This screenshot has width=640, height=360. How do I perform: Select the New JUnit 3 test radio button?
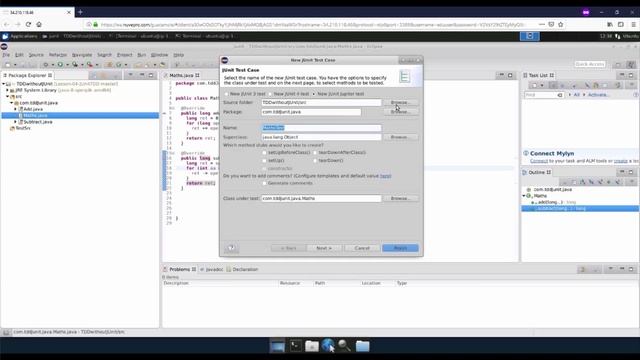[227, 94]
